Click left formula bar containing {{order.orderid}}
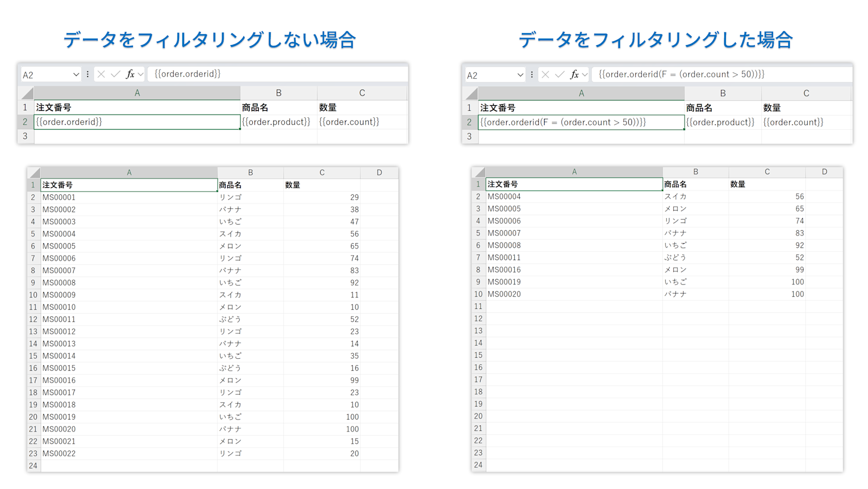 (277, 74)
